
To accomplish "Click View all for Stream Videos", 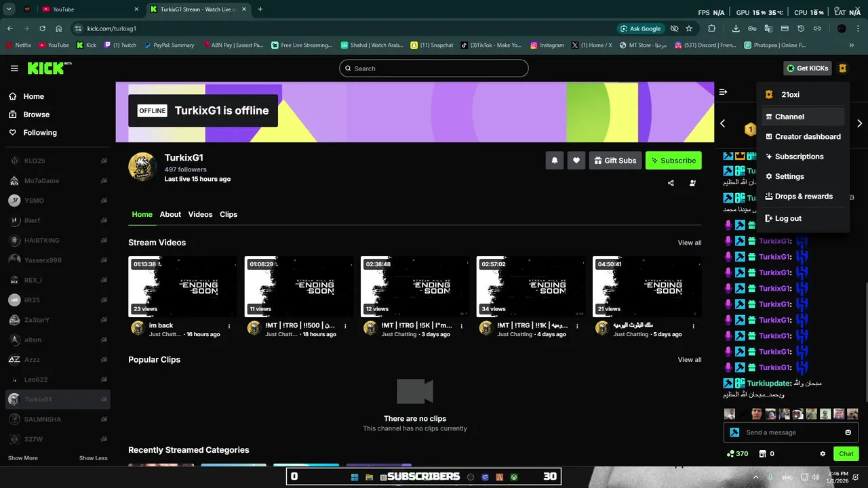I will (x=690, y=243).
